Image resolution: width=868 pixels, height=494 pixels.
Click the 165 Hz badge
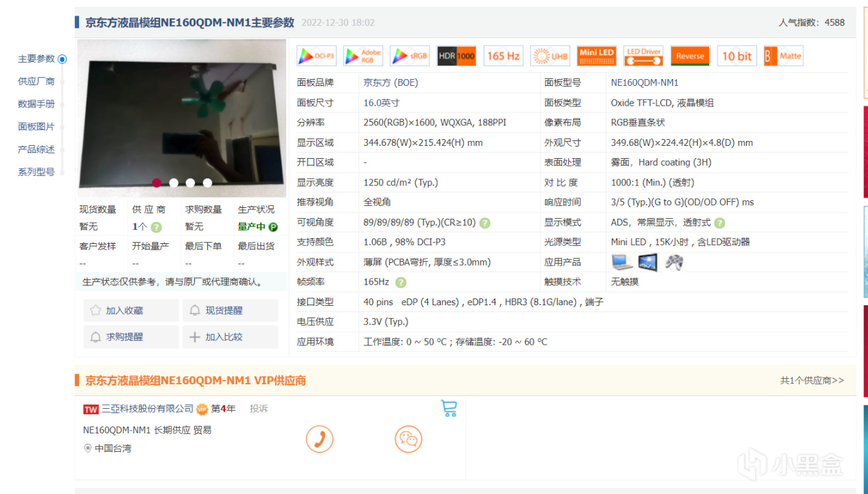tap(503, 56)
